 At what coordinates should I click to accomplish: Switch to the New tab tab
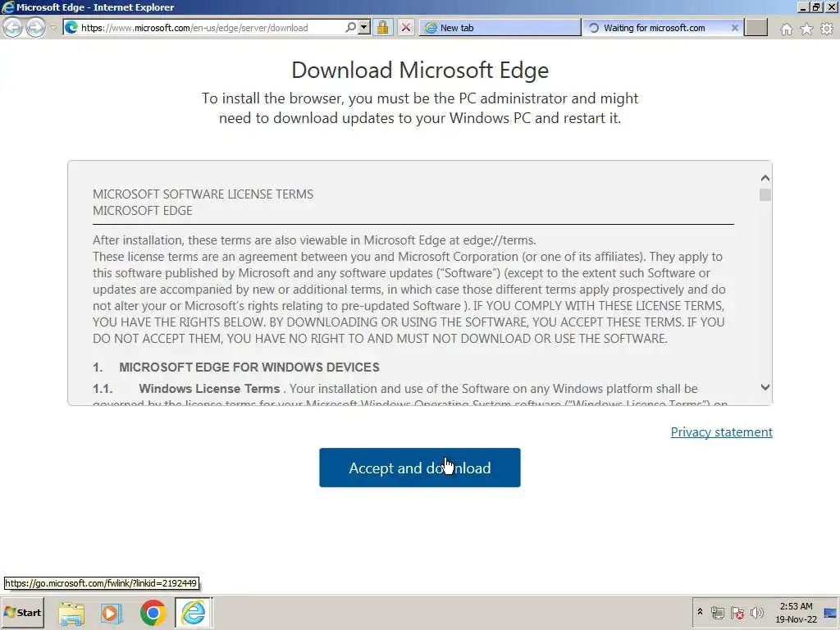point(500,28)
